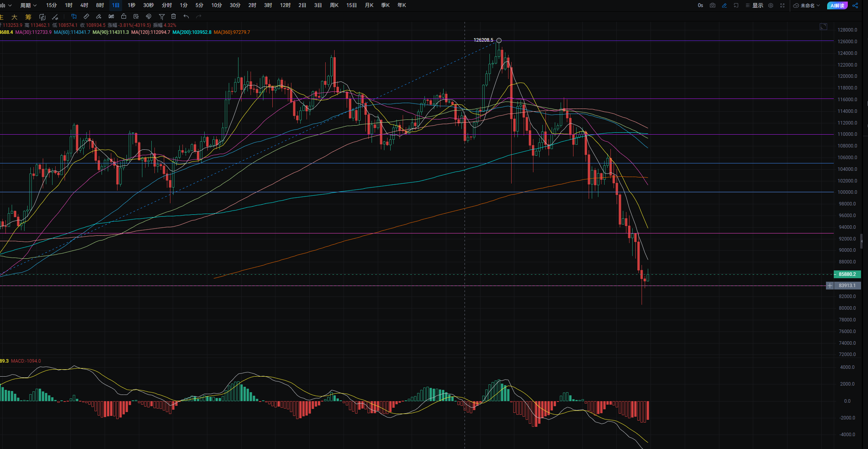This screenshot has width=868, height=449.
Task: Click the 83913.1 crosshair price label
Action: 847,286
